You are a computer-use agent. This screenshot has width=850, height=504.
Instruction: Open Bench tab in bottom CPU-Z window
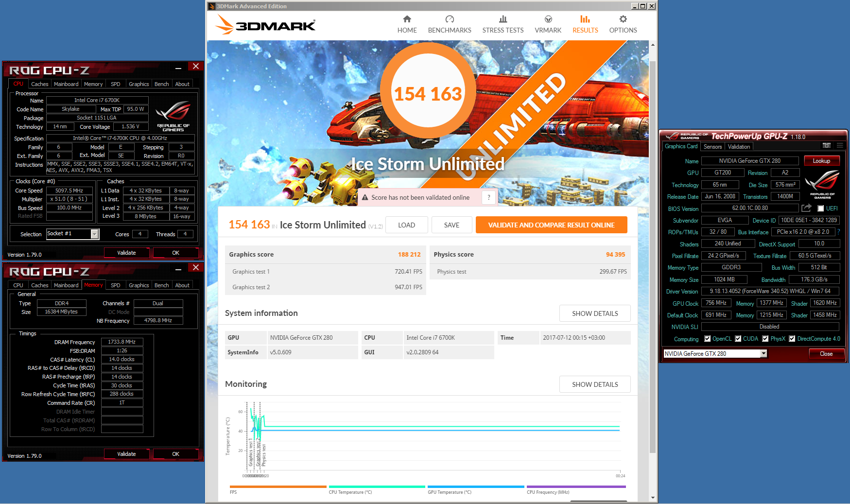162,285
